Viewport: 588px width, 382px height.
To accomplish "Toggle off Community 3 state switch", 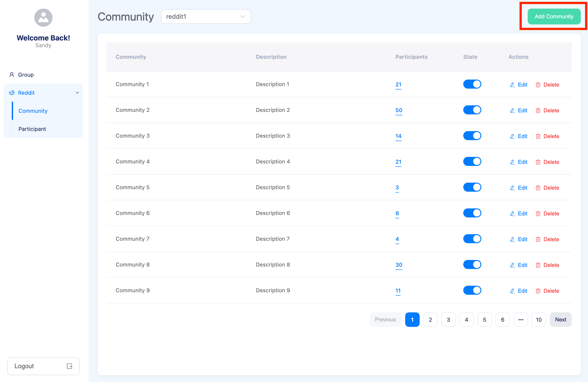I will [472, 136].
